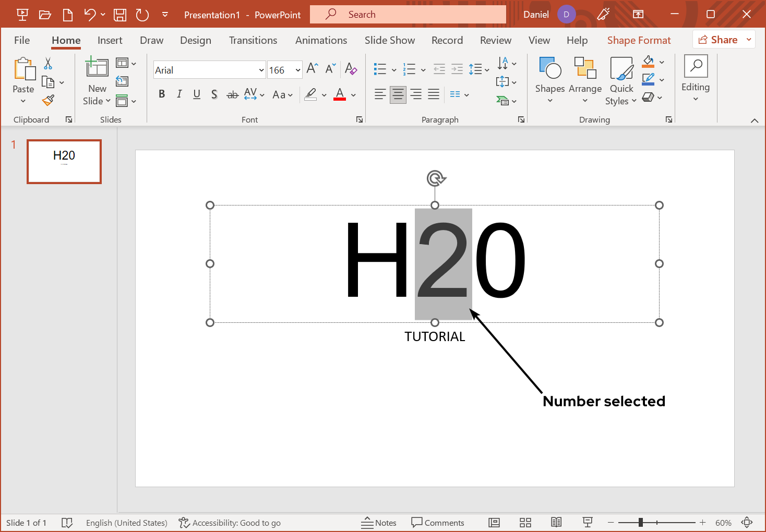
Task: Toggle bold on selected text
Action: [161, 94]
